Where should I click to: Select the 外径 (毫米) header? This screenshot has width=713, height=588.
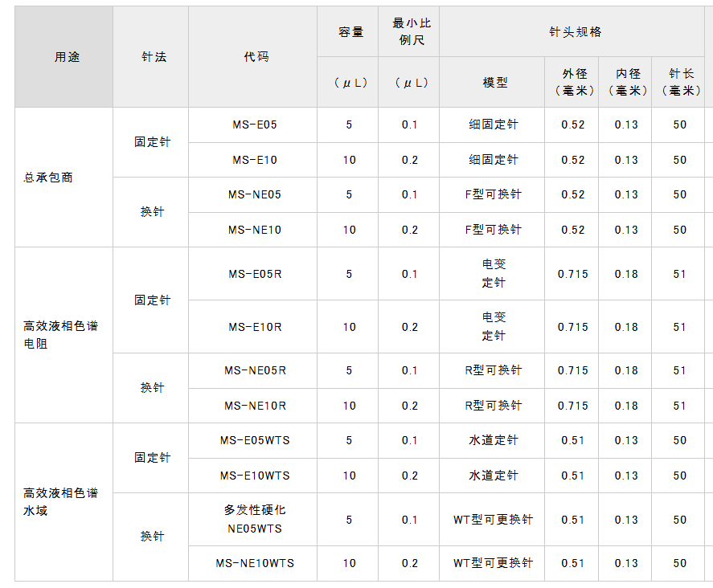[x=574, y=82]
